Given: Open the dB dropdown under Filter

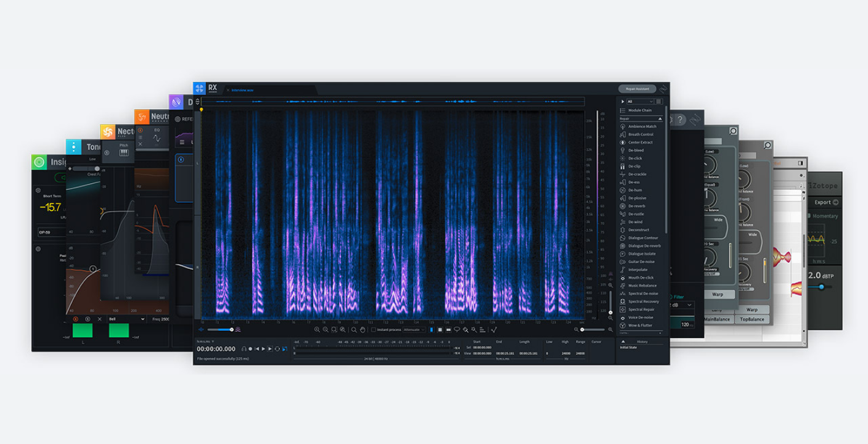Looking at the screenshot, I should (682, 305).
